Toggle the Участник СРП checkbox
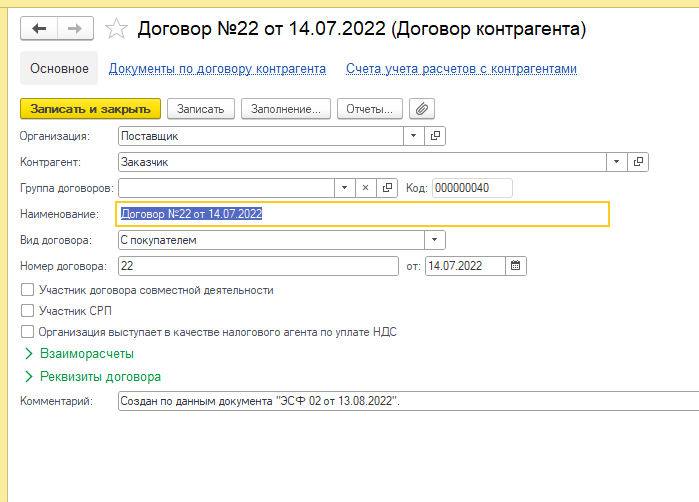The width and height of the screenshot is (699, 502). (28, 311)
